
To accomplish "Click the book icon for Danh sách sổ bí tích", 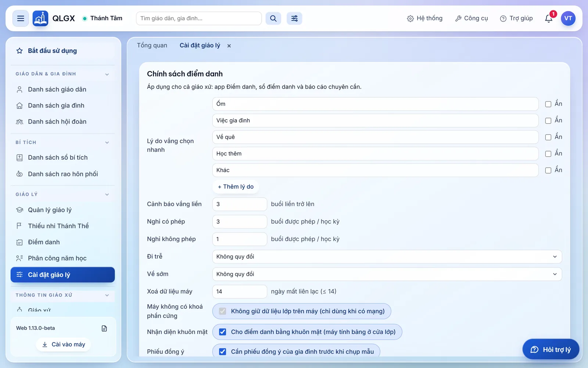I will pos(19,158).
